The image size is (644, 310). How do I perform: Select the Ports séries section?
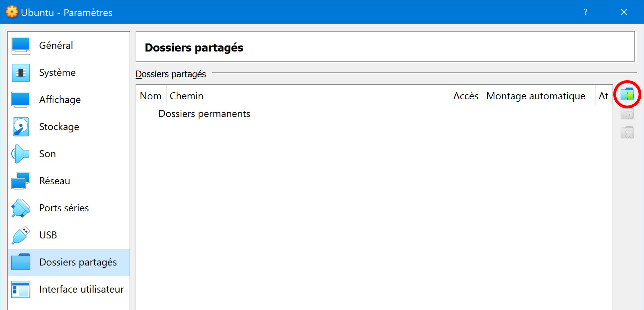tap(69, 208)
